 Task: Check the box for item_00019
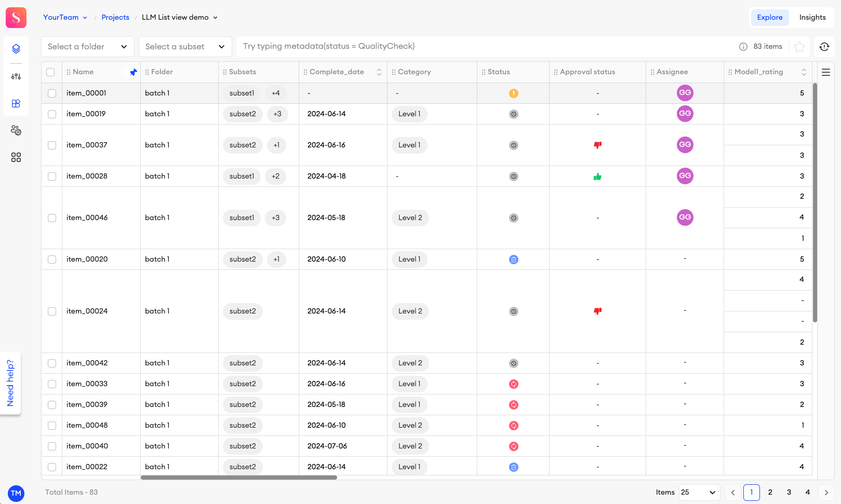pos(52,114)
